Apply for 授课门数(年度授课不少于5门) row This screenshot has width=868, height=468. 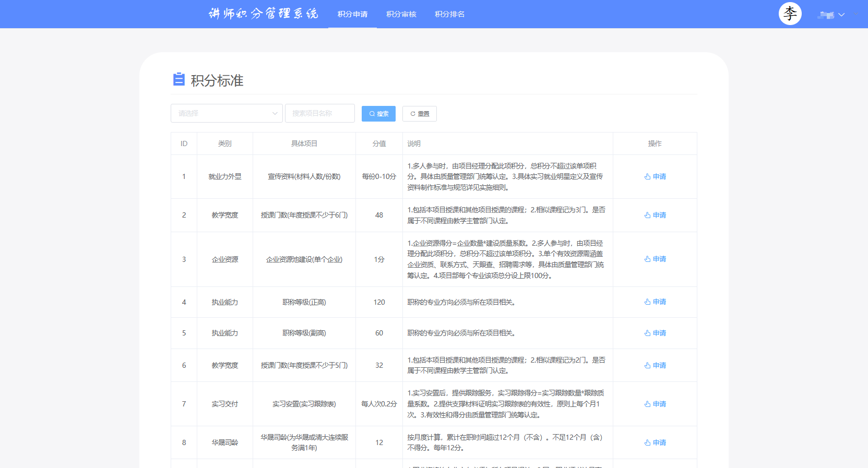pyautogui.click(x=655, y=365)
